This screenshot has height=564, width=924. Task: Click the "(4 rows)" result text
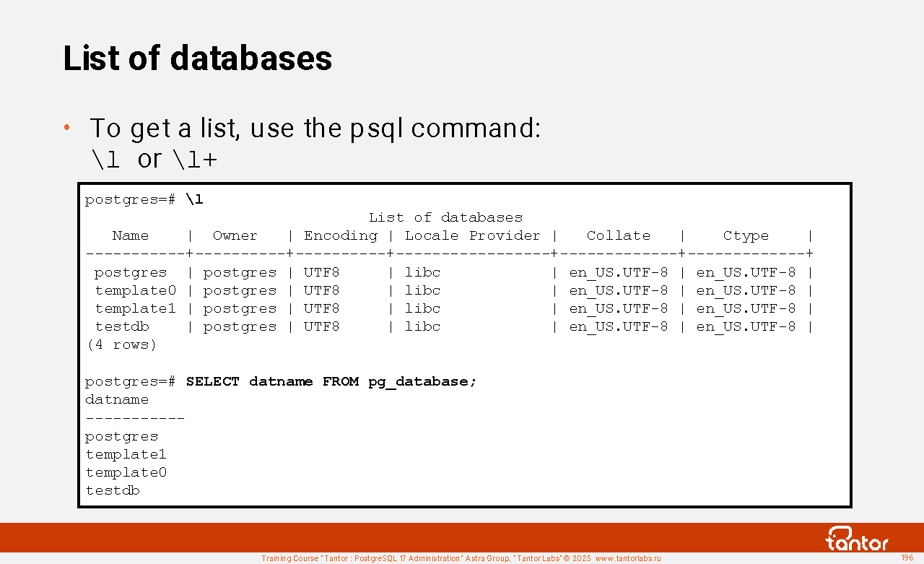(x=121, y=344)
